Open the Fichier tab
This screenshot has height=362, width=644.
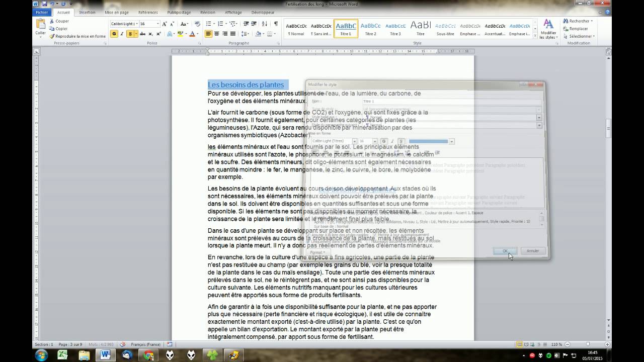pyautogui.click(x=42, y=12)
